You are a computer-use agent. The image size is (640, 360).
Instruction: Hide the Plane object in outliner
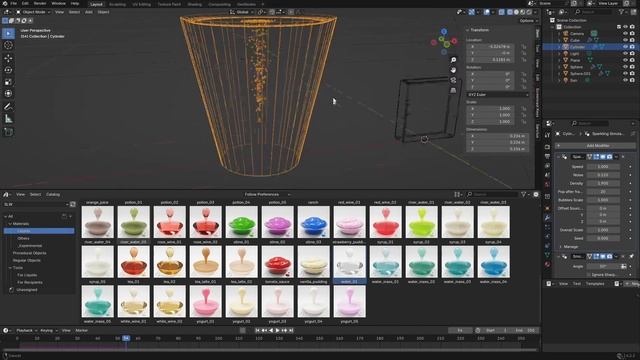625,60
